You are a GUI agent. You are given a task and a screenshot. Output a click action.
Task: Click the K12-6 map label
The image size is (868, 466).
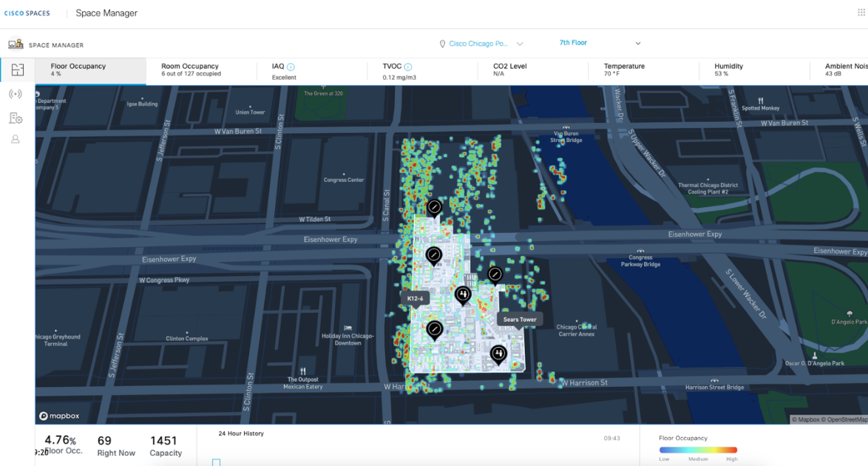point(415,298)
